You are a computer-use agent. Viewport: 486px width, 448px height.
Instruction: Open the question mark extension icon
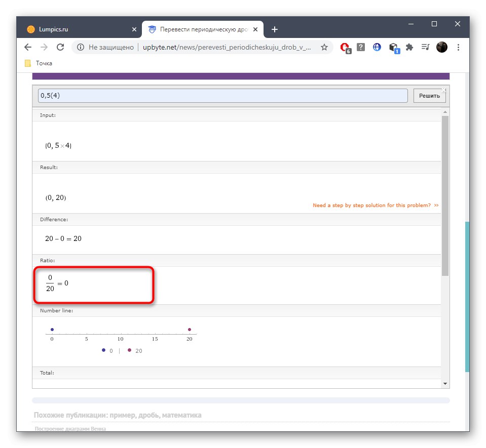pos(361,47)
